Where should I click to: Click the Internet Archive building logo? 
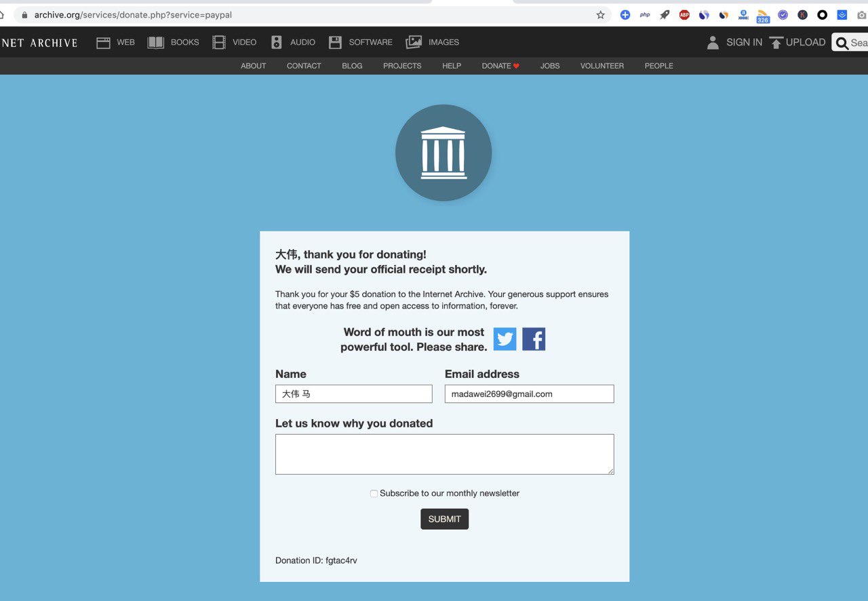(x=443, y=153)
